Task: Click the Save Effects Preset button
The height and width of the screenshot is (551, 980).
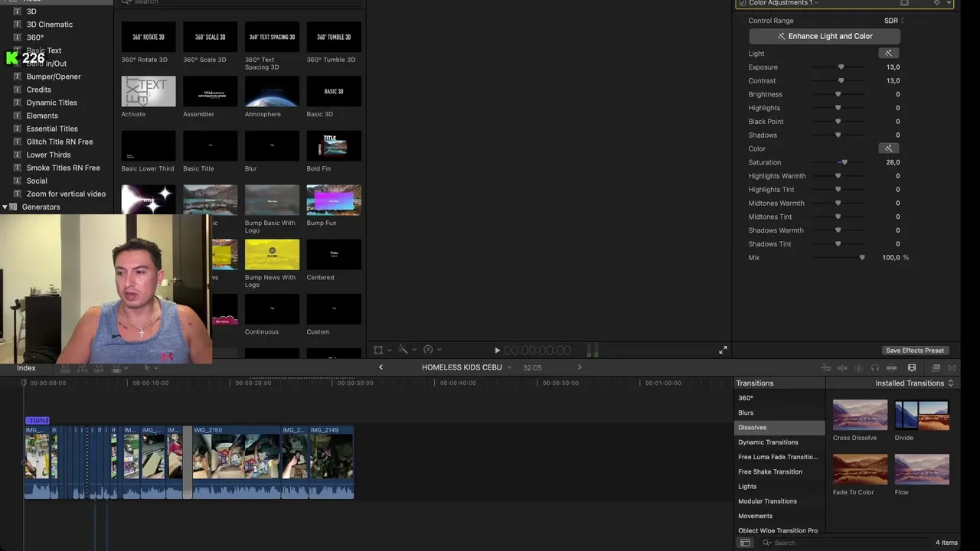Action: pyautogui.click(x=915, y=350)
